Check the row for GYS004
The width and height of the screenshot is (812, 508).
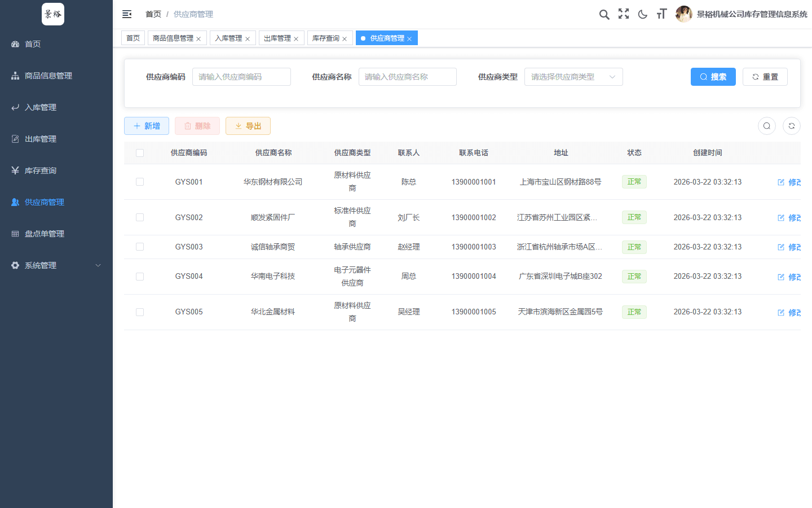[x=140, y=277]
